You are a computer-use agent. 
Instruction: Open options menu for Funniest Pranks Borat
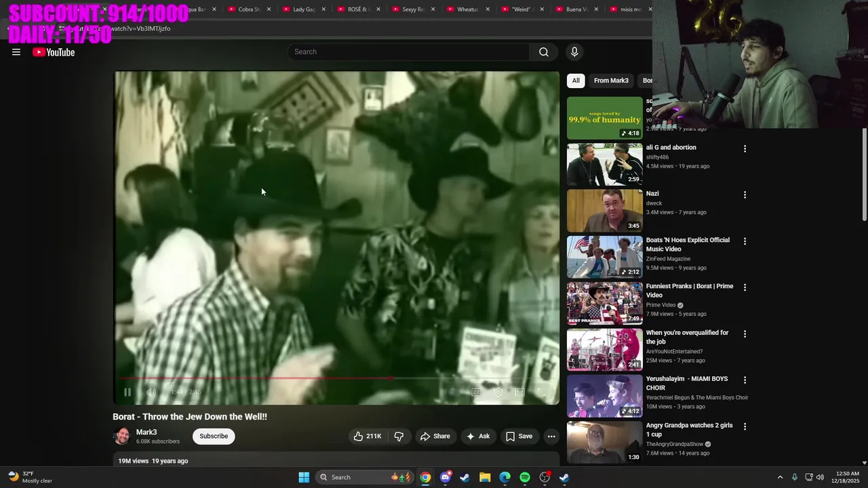745,287
